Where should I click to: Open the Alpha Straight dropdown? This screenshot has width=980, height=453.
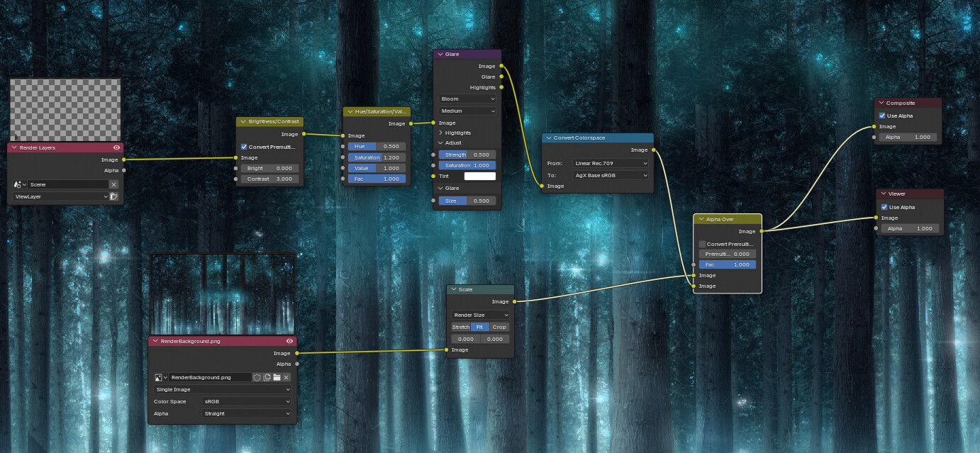pos(247,413)
